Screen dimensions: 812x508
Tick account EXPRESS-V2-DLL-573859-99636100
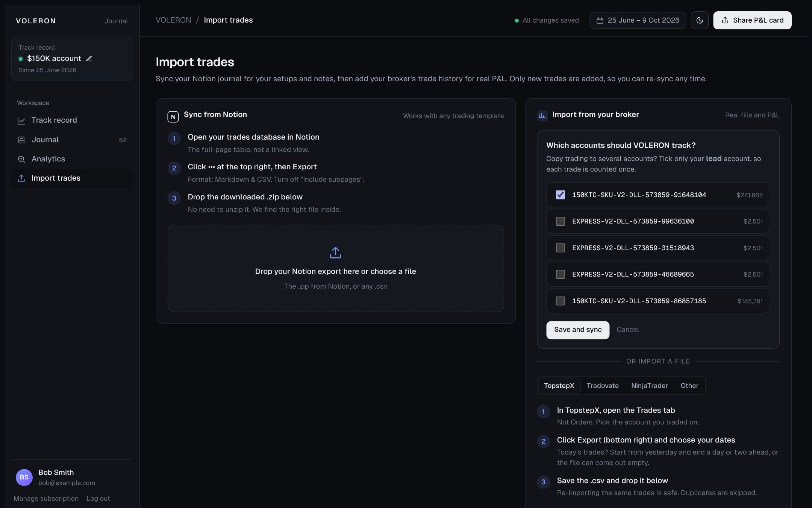click(561, 221)
